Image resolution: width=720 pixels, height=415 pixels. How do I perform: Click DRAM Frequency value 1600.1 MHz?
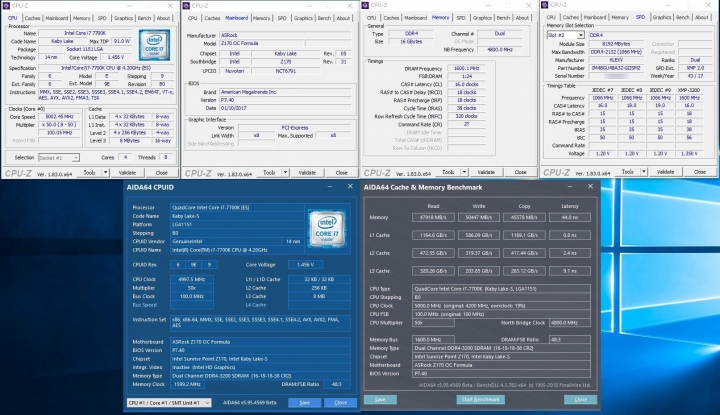point(467,68)
